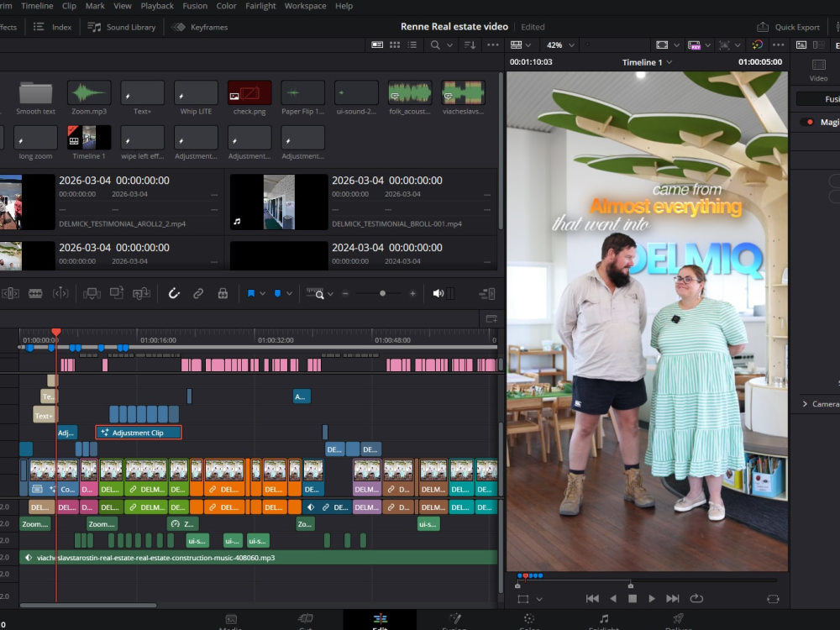Toggle the Magic Mask red enable switch
Viewport: 840px width, 630px height.
click(806, 122)
